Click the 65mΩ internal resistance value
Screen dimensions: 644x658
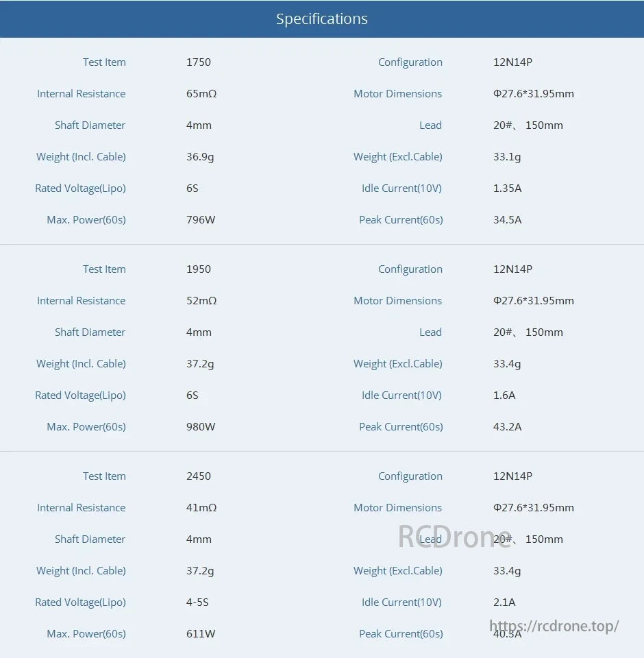click(201, 94)
